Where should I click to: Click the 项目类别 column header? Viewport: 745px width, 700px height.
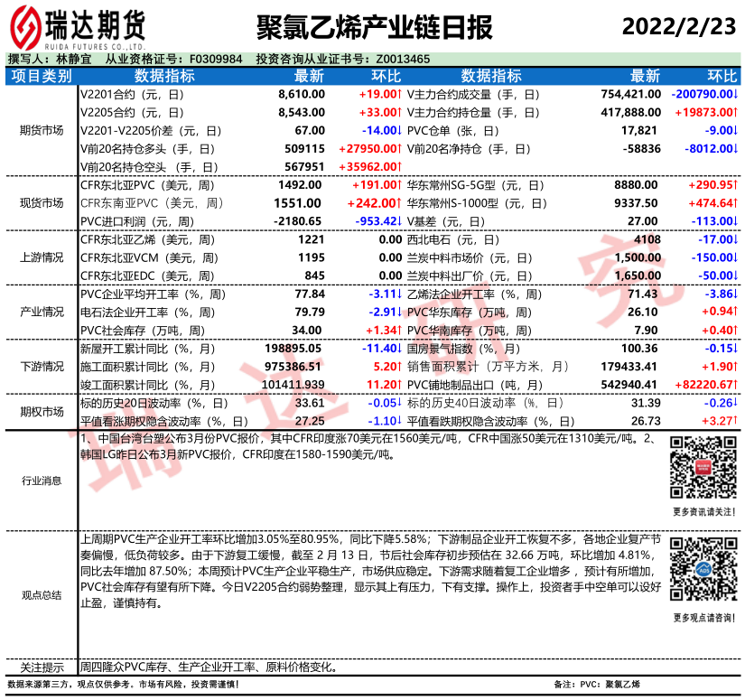[x=42, y=76]
